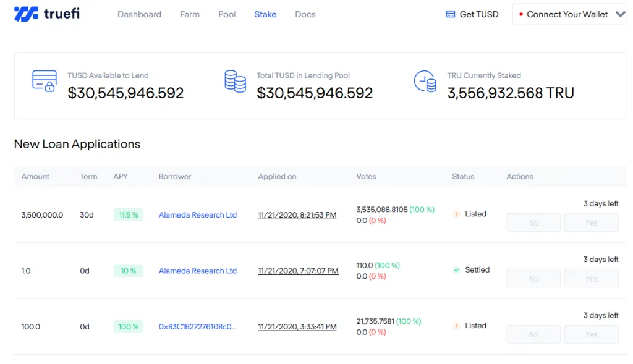
Task: Switch to the Pool tab
Action: click(x=227, y=14)
